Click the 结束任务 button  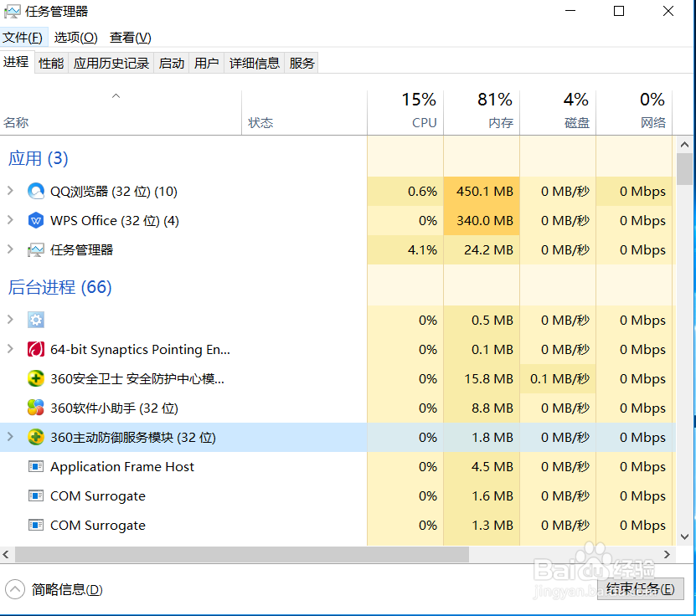[x=640, y=589]
